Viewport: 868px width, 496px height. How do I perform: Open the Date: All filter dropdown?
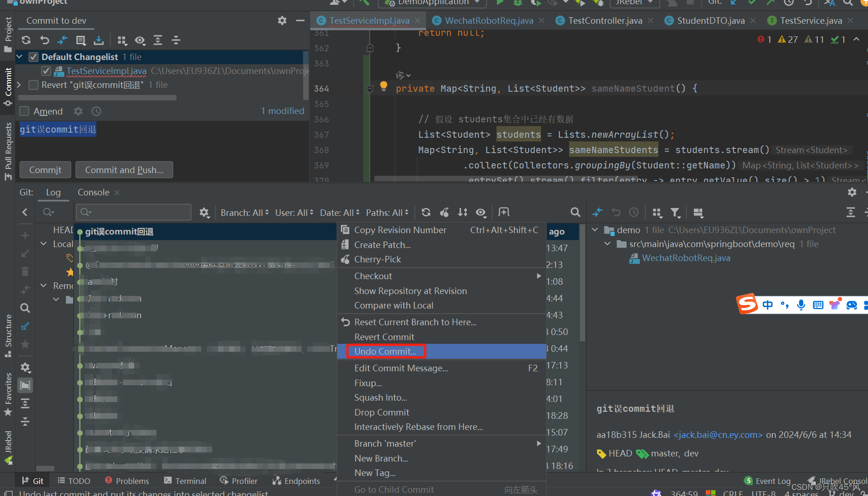coord(339,213)
